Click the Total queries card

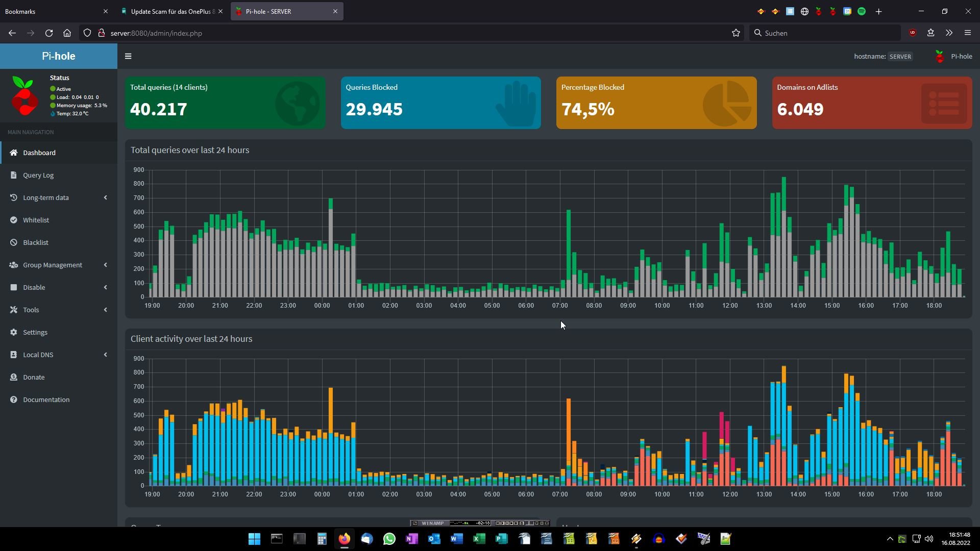[x=225, y=103]
